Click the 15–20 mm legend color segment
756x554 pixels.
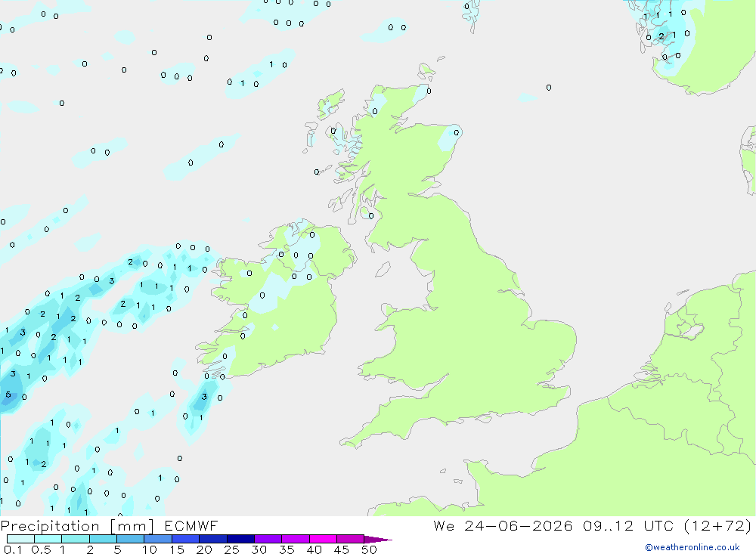pos(186,539)
